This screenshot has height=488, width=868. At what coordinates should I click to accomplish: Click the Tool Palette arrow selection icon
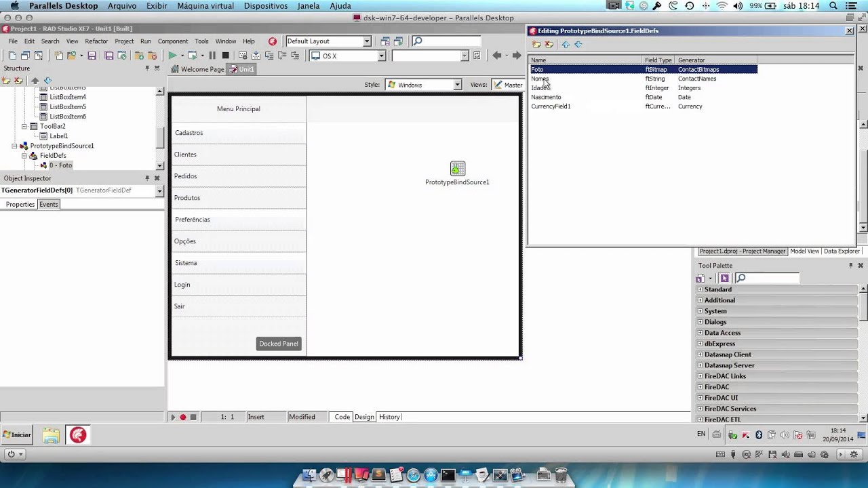[724, 278]
